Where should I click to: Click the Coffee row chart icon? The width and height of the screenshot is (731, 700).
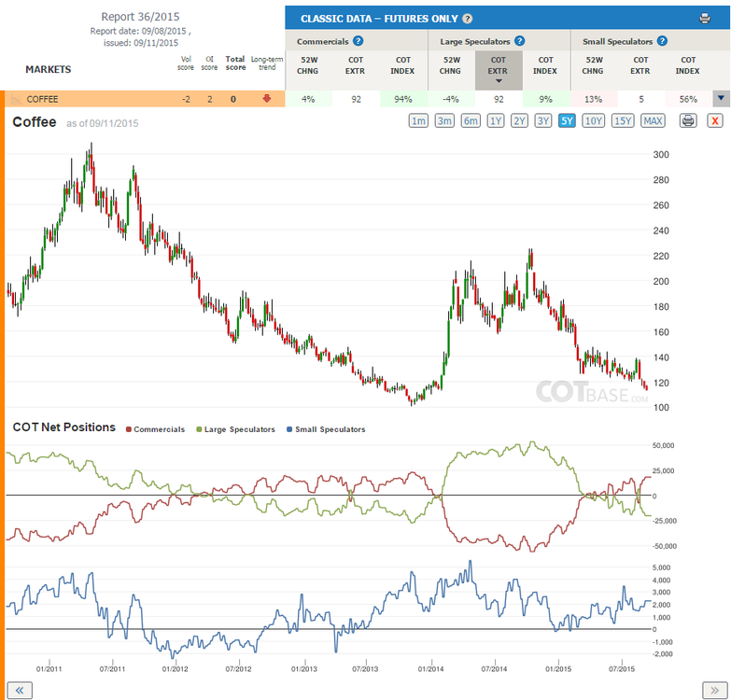tap(16, 99)
